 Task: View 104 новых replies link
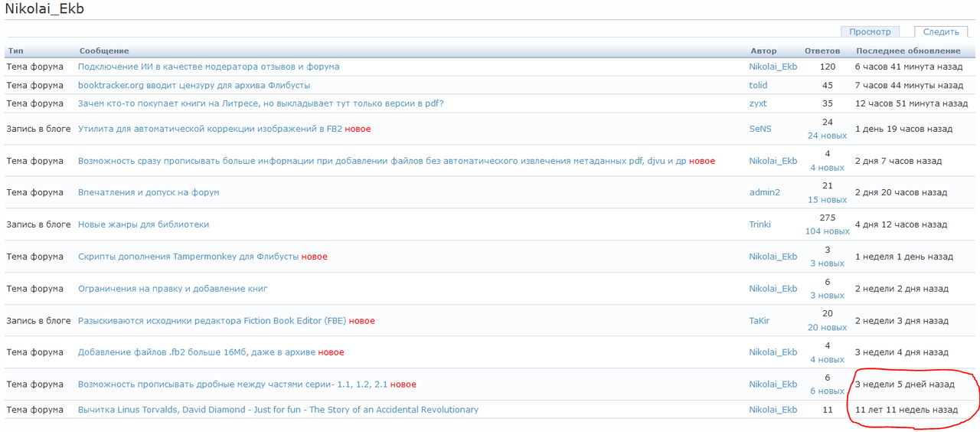[x=827, y=231]
